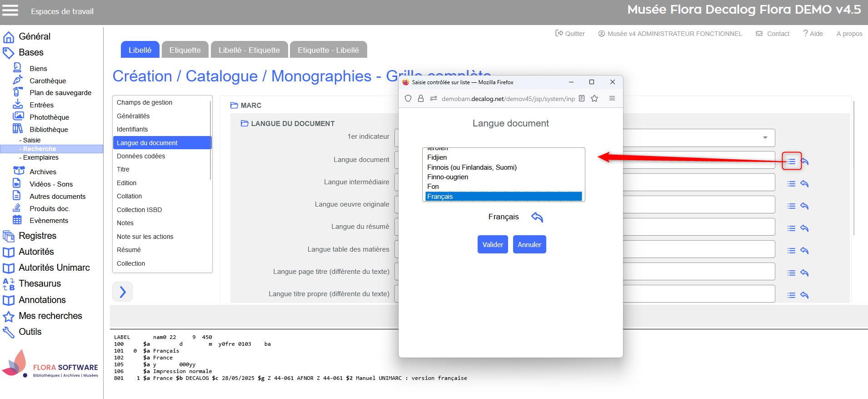Expand the next section with chevron button
Image resolution: width=868 pixels, height=399 pixels.
tap(122, 292)
